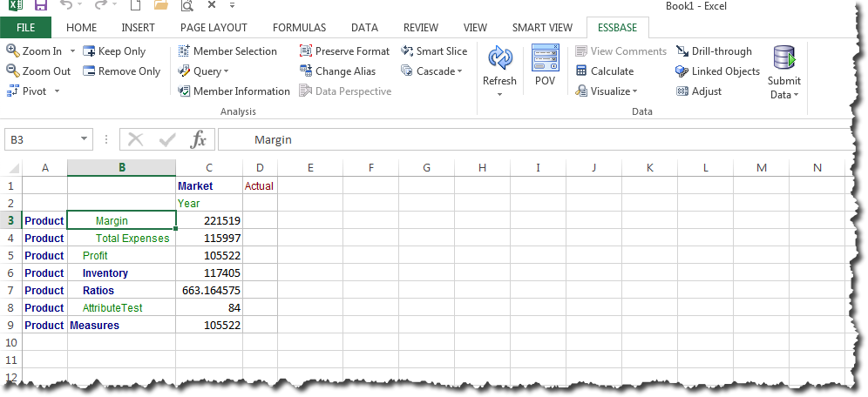Switch to the PAGE LAYOUT tab
868x397 pixels.
(214, 27)
